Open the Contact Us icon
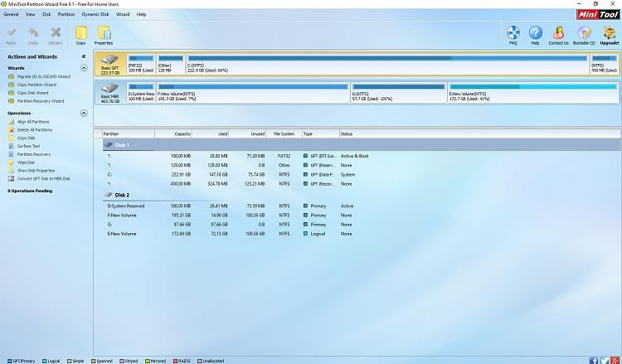Image resolution: width=622 pixels, height=364 pixels. pyautogui.click(x=558, y=33)
